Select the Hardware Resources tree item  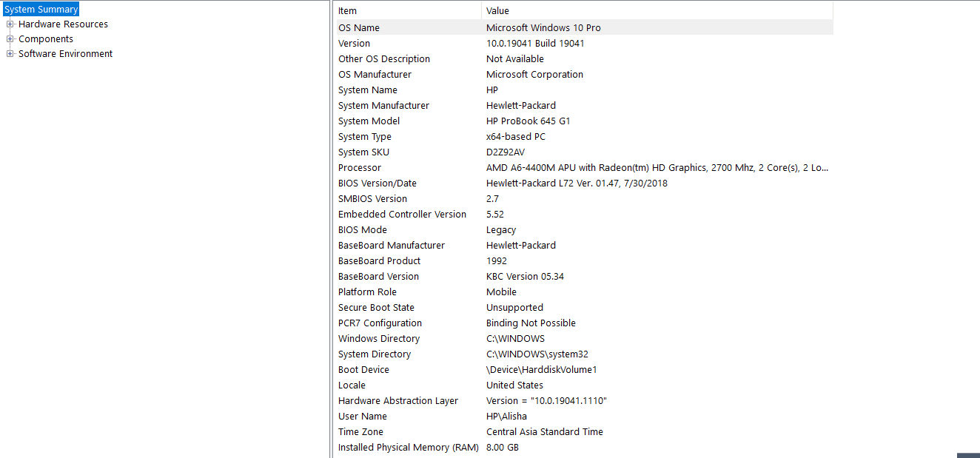(63, 24)
